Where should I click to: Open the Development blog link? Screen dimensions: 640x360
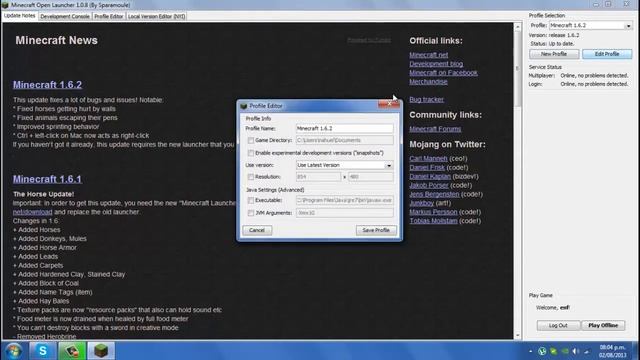[x=436, y=64]
